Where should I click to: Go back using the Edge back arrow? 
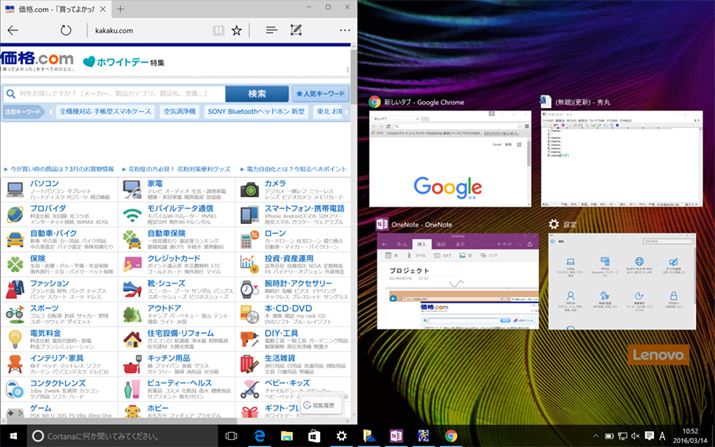[x=13, y=31]
